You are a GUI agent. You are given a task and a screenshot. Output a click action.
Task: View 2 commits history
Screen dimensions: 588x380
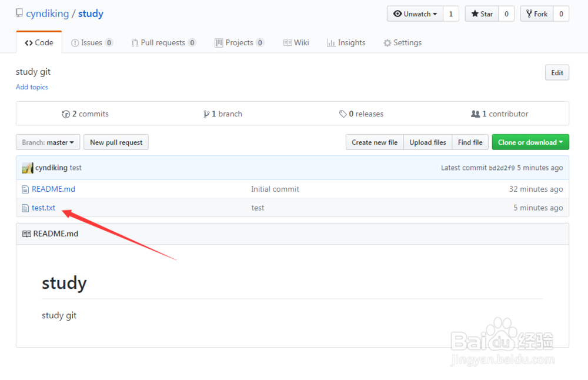click(85, 114)
